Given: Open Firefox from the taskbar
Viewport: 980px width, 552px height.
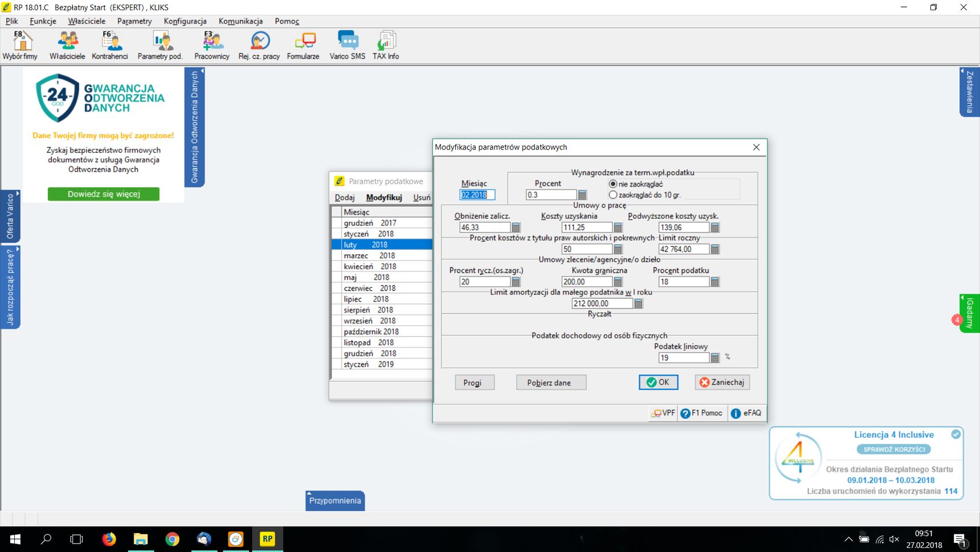Looking at the screenshot, I should [x=109, y=539].
